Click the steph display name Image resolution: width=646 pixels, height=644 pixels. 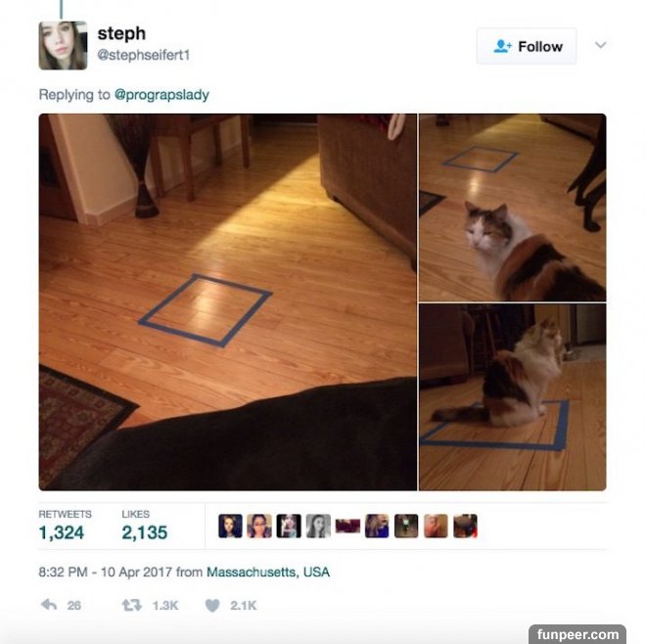[x=121, y=33]
